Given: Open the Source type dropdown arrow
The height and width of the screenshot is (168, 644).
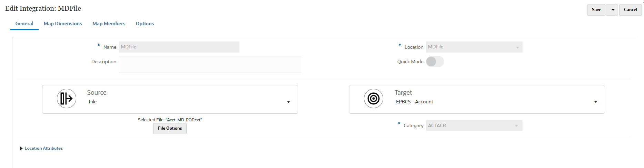Looking at the screenshot, I should tap(288, 102).
